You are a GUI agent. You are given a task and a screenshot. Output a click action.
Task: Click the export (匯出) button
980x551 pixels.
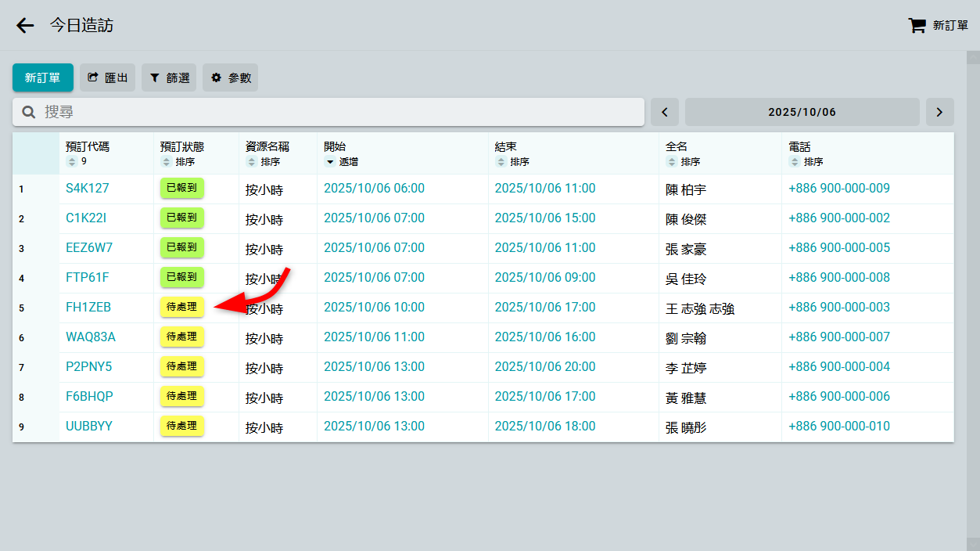coord(107,77)
